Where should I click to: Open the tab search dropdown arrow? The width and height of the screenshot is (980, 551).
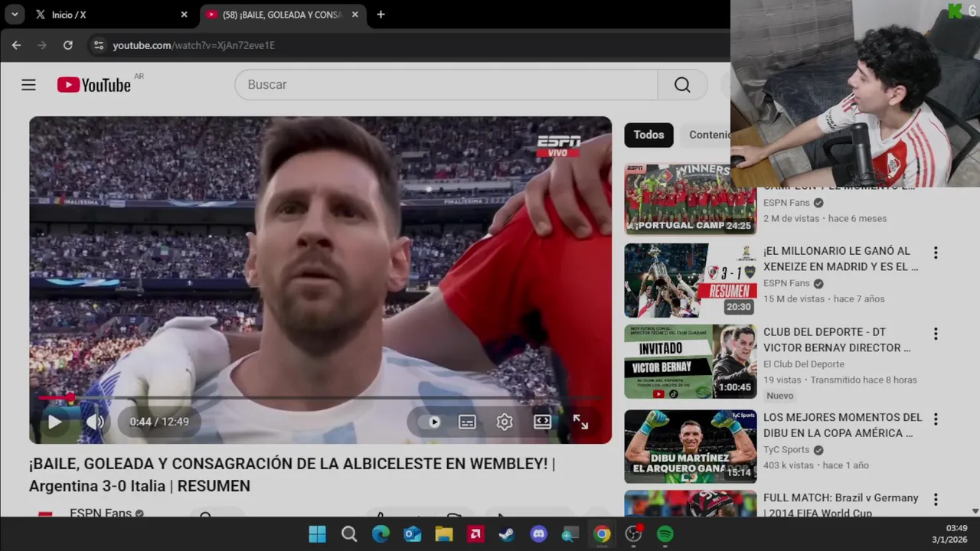(x=14, y=15)
